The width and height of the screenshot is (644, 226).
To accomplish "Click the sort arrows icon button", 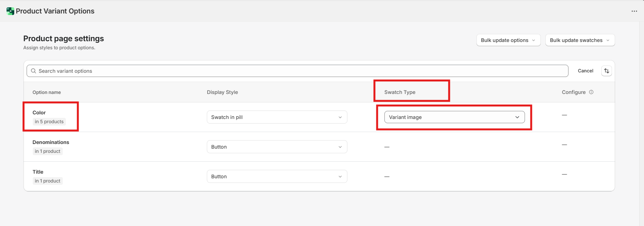I will (x=606, y=71).
